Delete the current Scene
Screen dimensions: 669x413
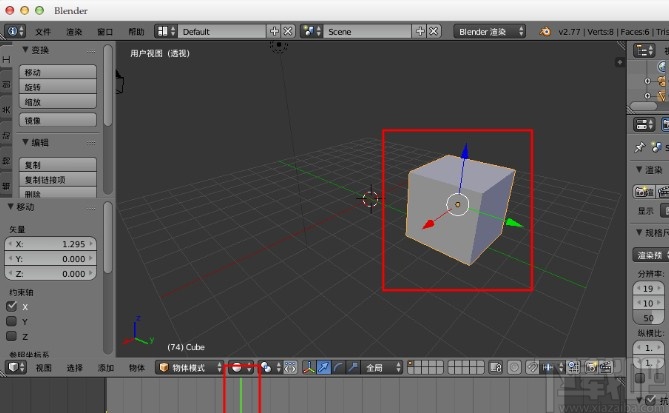click(x=433, y=31)
